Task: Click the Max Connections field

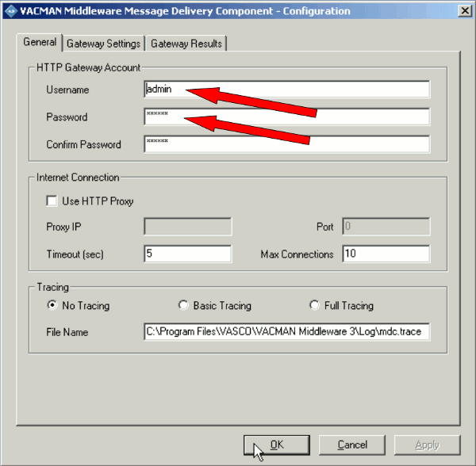Action: pos(386,254)
